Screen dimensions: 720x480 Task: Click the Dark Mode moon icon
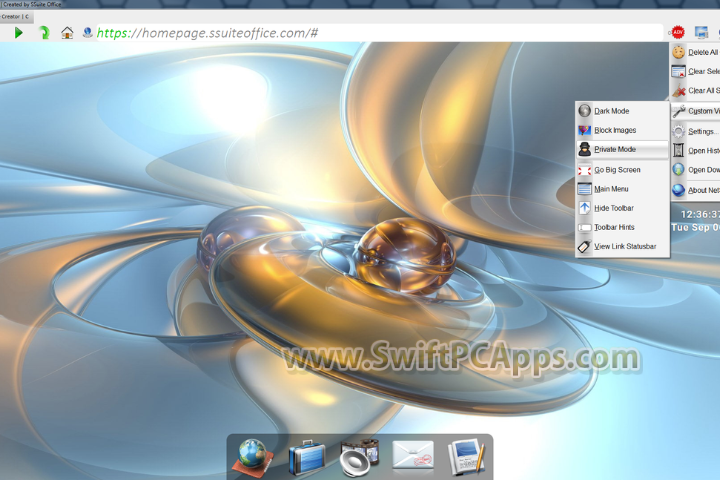585,111
